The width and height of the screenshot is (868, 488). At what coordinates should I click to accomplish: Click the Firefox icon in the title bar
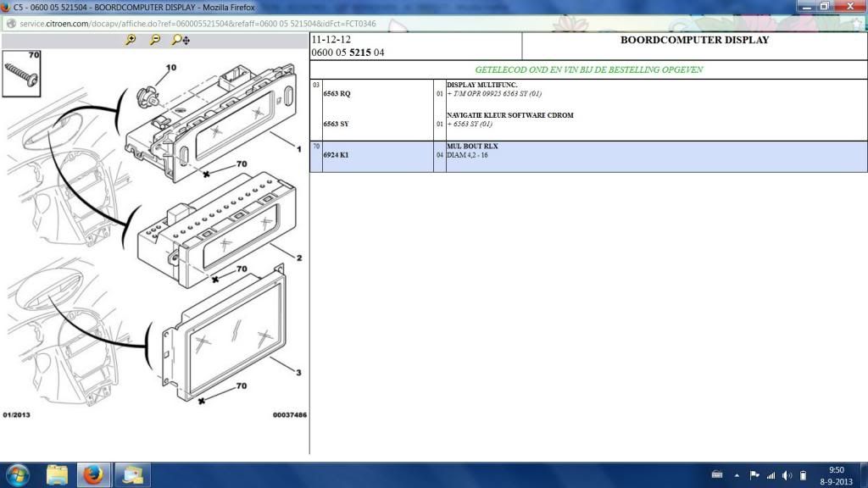[6, 7]
